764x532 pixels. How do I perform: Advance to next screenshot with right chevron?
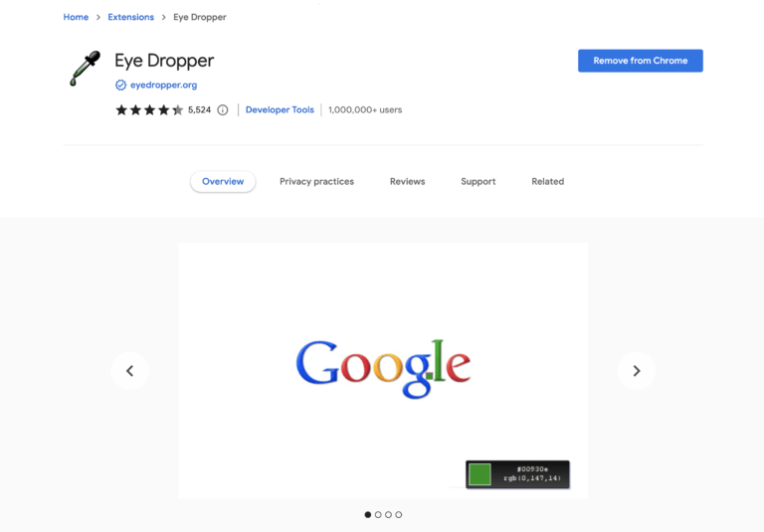coord(637,371)
